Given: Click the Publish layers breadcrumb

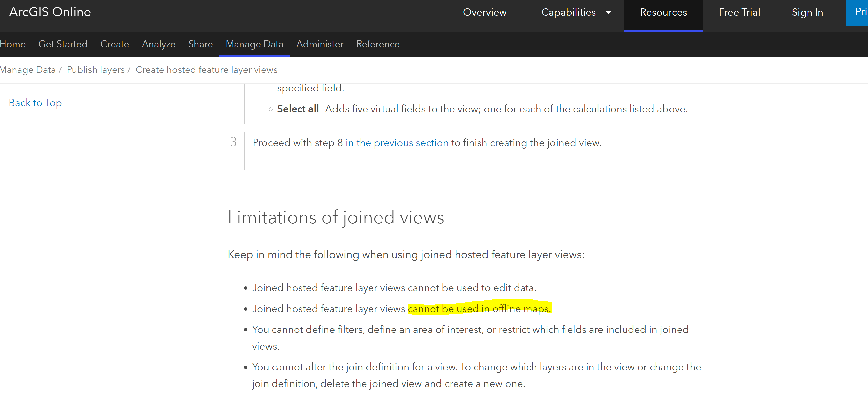Looking at the screenshot, I should [96, 70].
